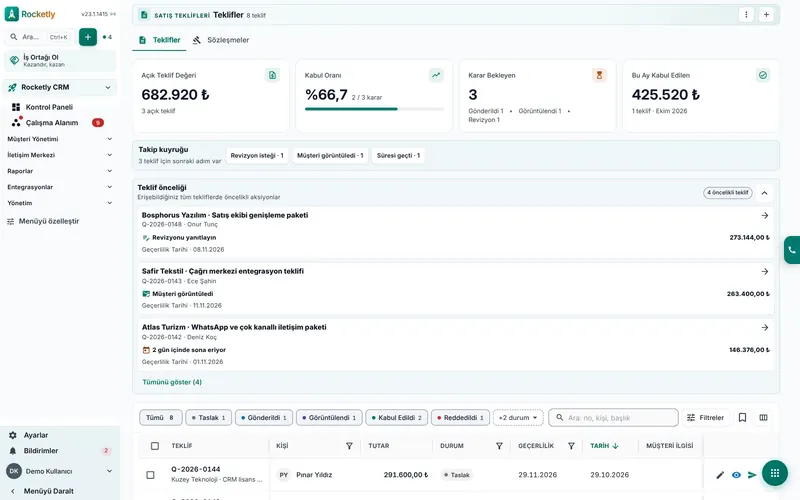Viewport: 800px width, 500px height.
Task: Click the Taslak status badge in Q-2026-0144 row
Action: pos(457,475)
